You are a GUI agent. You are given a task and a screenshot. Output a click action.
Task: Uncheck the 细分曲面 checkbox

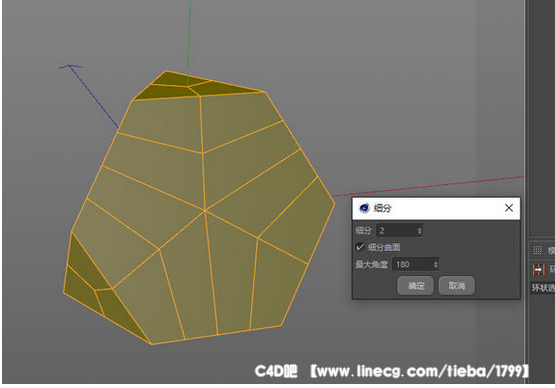point(360,247)
